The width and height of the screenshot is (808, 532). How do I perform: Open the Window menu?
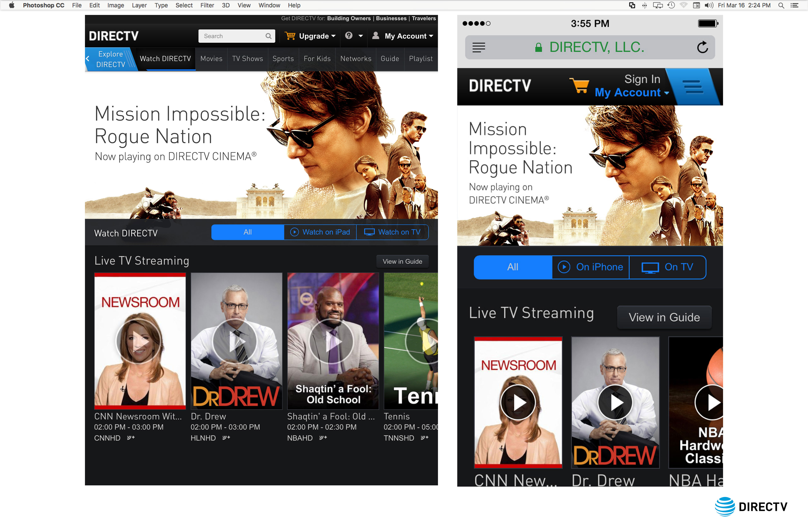[269, 5]
